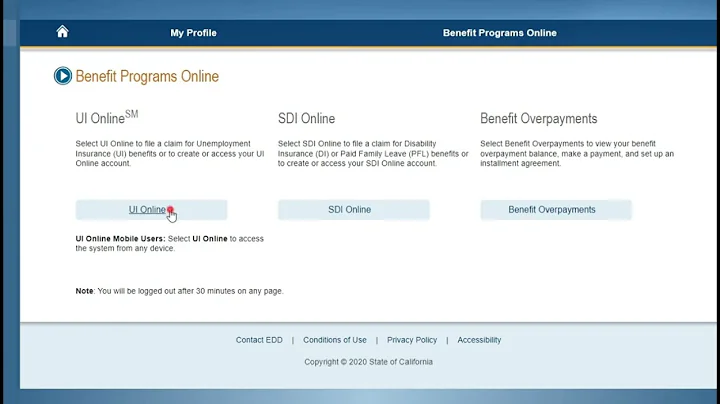Click the 30 minutes logout note
Image resolution: width=720 pixels, height=404 pixels.
point(179,291)
